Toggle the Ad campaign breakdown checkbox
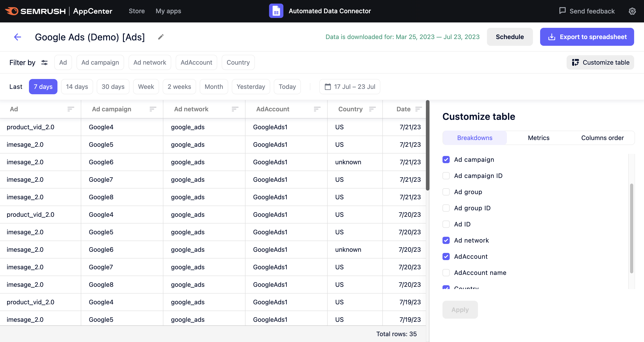Image resolution: width=644 pixels, height=342 pixels. click(446, 159)
